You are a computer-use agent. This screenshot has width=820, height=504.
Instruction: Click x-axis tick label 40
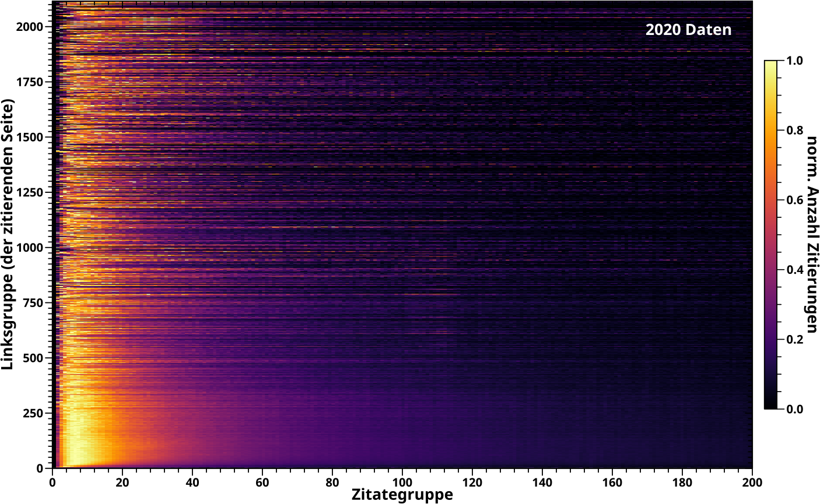192,482
